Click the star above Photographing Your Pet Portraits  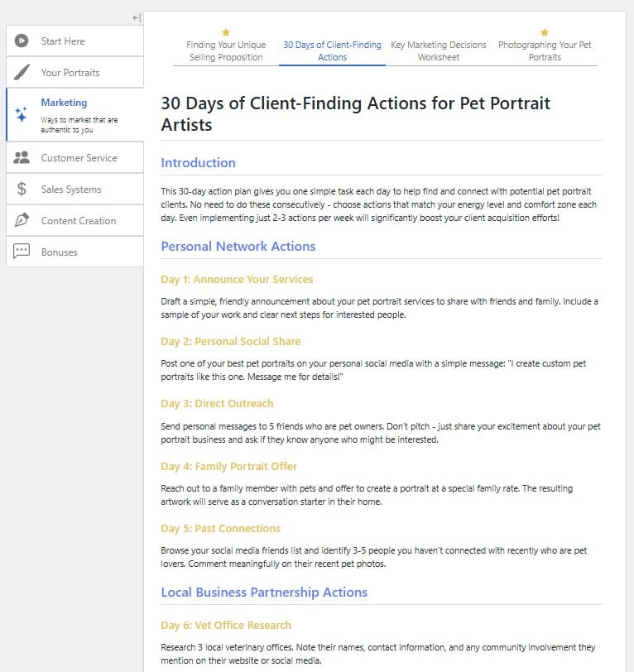coord(545,32)
